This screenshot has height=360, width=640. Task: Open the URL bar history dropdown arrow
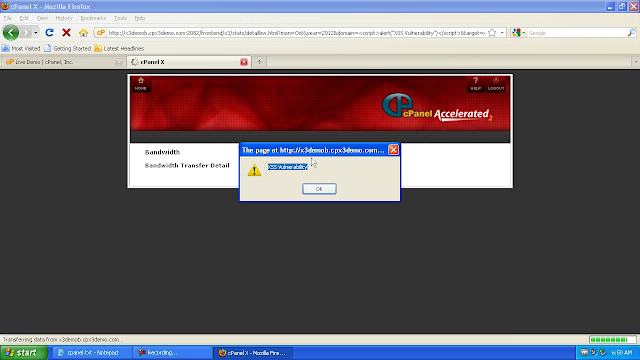pyautogui.click(x=502, y=33)
